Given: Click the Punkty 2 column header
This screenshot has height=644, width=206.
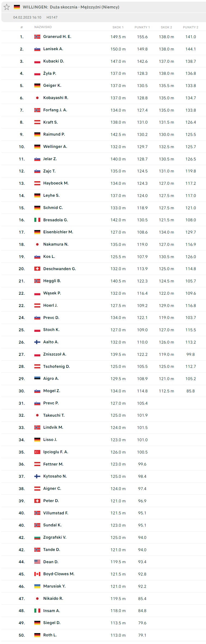Looking at the screenshot, I should (x=190, y=27).
